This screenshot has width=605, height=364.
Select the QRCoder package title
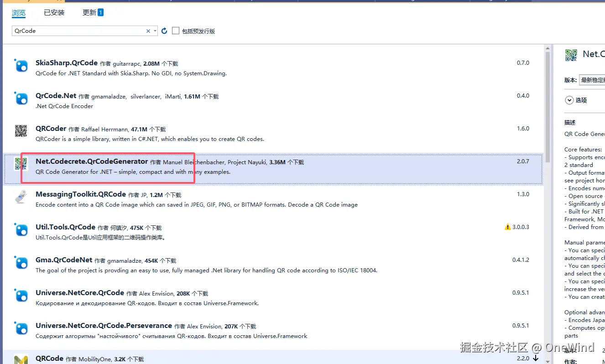[51, 129]
